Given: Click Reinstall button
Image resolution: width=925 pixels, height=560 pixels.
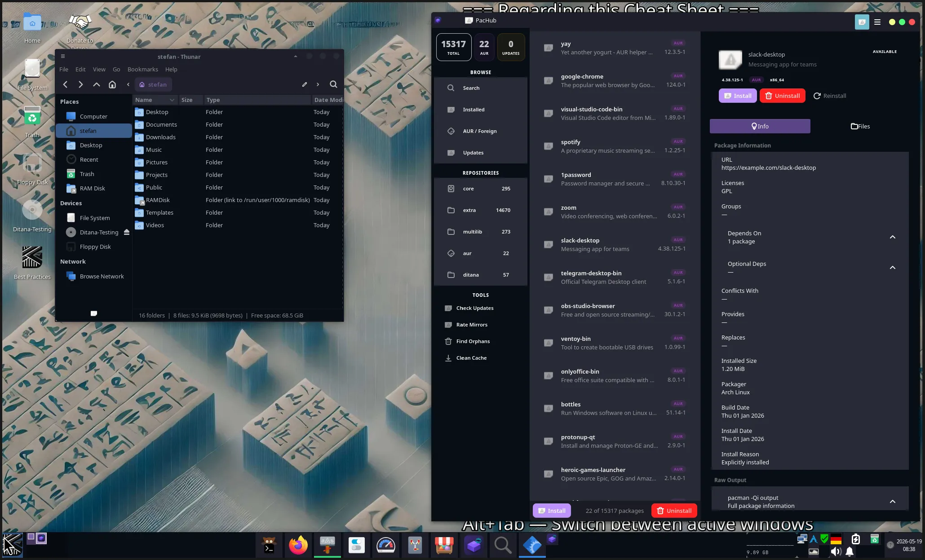Looking at the screenshot, I should pos(830,96).
